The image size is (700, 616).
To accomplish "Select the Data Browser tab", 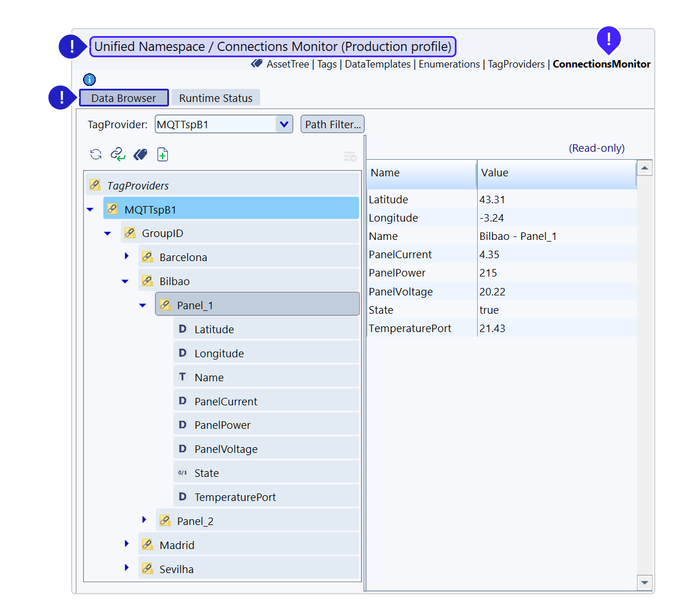I will 124,98.
